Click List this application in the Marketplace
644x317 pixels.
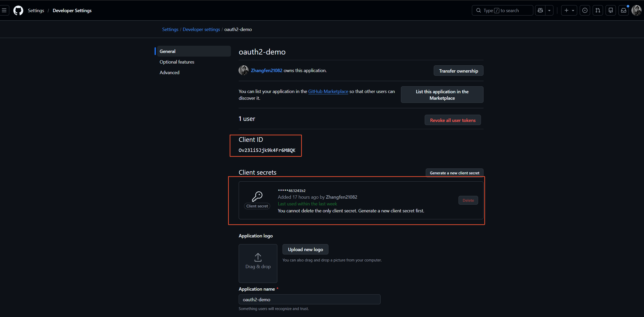442,95
